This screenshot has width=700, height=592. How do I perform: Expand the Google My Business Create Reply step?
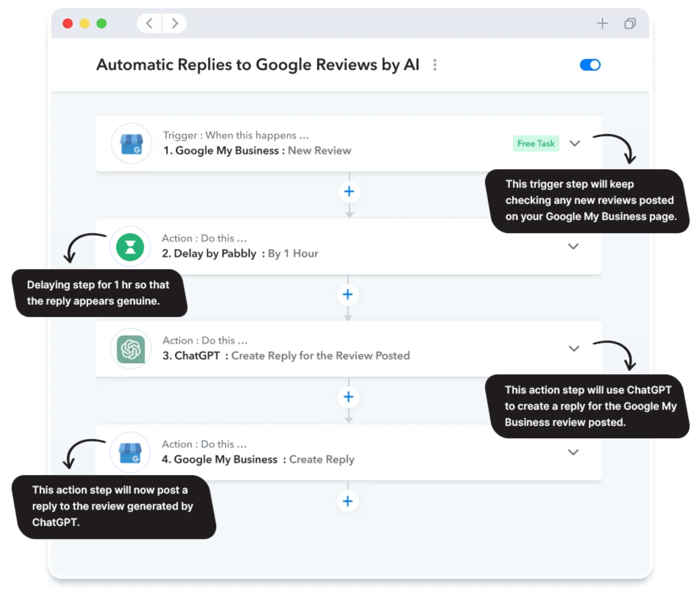click(573, 452)
